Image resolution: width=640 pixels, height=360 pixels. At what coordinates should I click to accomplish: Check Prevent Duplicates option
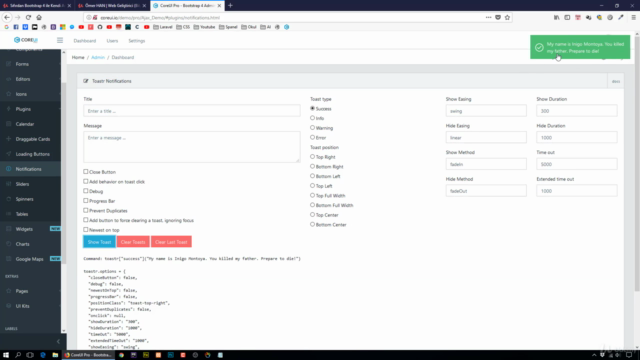pyautogui.click(x=86, y=210)
